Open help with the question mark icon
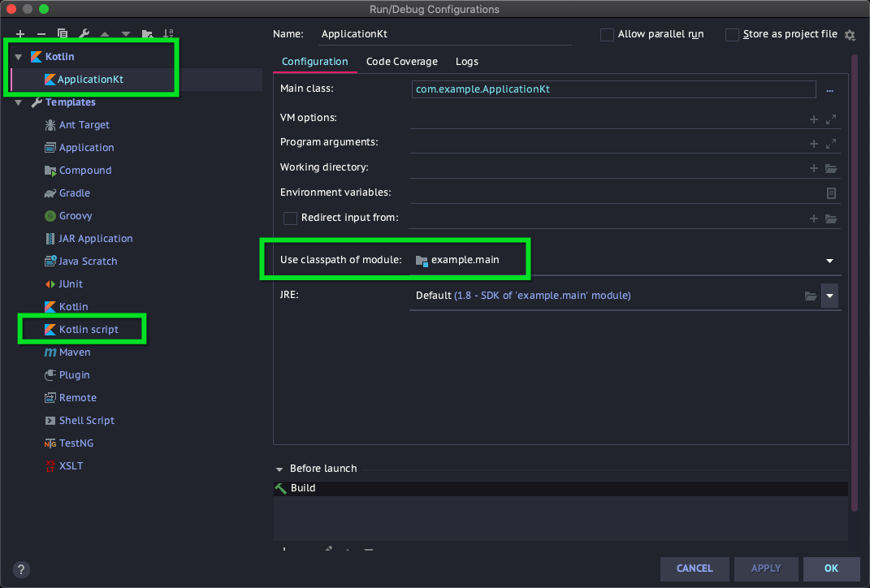 coord(20,569)
